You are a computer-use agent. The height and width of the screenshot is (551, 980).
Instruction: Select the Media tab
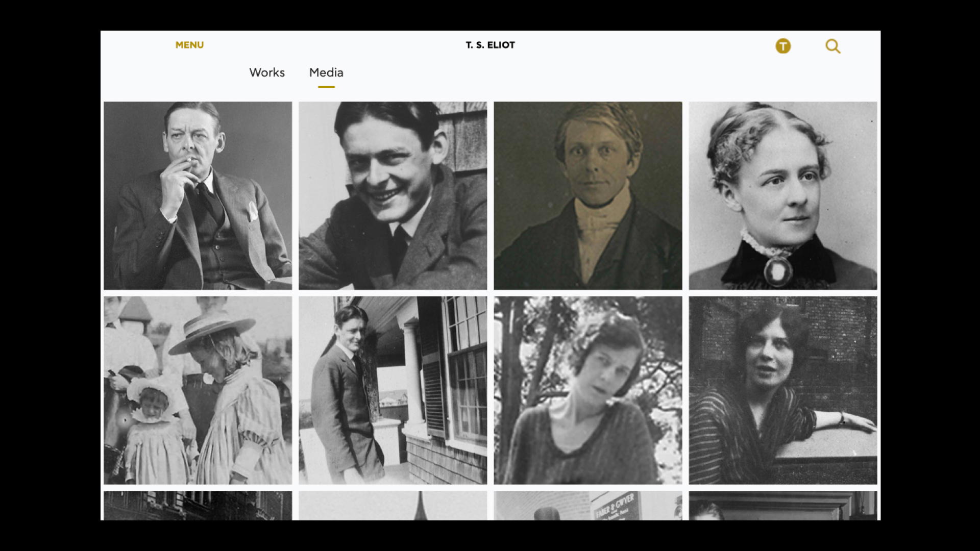(326, 72)
